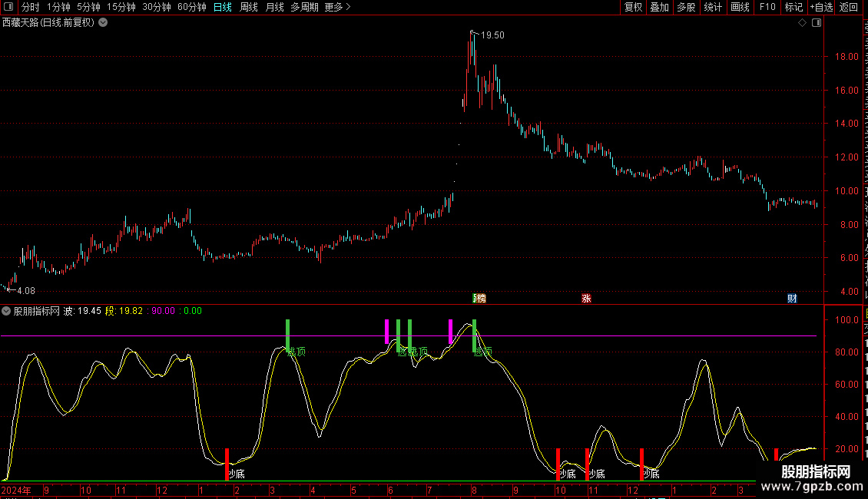The width and height of the screenshot is (868, 499).
Task: Click the 画线 drawing tool button
Action: pos(740,7)
